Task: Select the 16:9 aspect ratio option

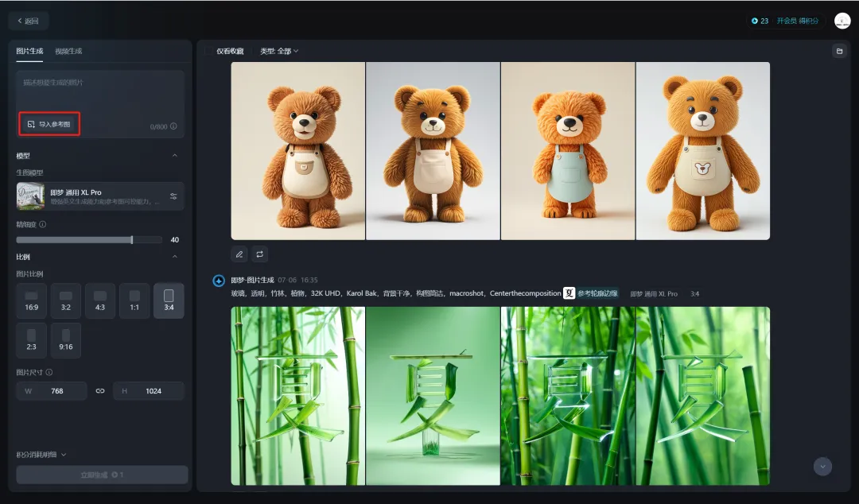Action: [x=31, y=300]
